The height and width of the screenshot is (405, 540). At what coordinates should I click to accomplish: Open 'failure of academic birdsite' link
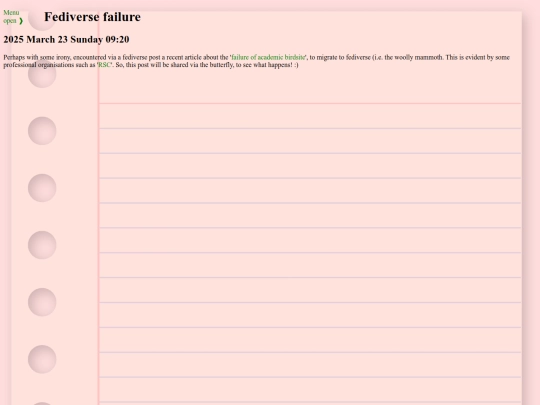[268, 57]
